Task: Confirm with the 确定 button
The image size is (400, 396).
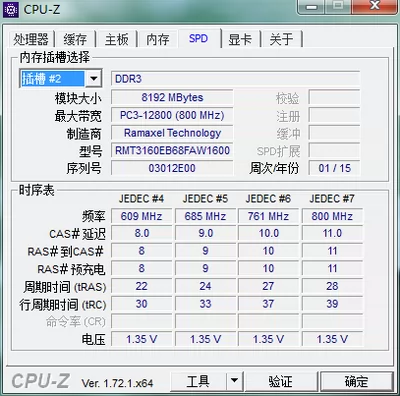Action: (x=356, y=381)
